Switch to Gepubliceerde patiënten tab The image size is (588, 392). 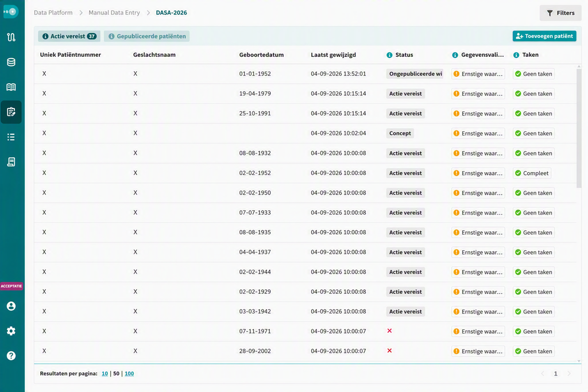click(146, 36)
